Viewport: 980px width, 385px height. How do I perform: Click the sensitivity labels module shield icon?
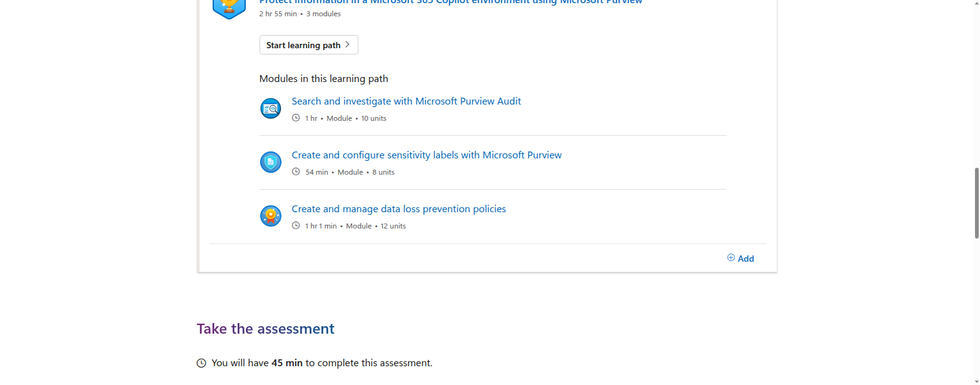(271, 163)
